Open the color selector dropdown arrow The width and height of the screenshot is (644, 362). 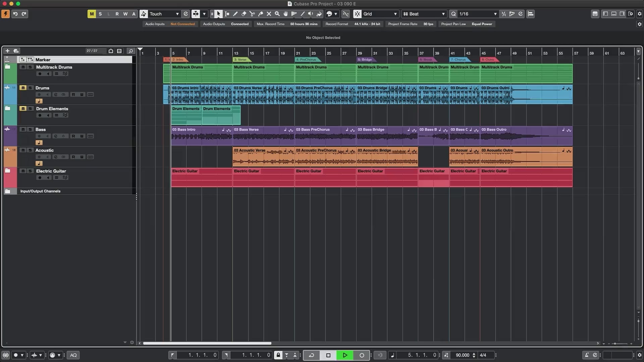[x=336, y=14]
